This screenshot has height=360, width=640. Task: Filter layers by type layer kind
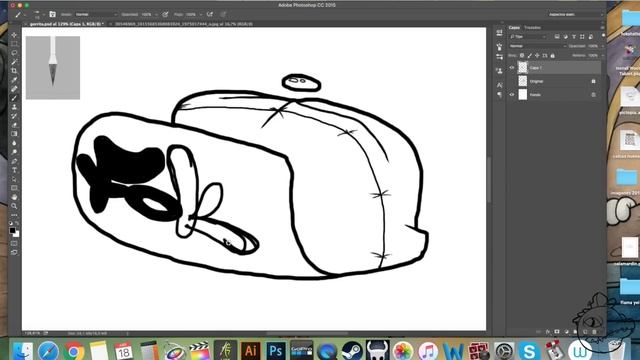pyautogui.click(x=574, y=37)
